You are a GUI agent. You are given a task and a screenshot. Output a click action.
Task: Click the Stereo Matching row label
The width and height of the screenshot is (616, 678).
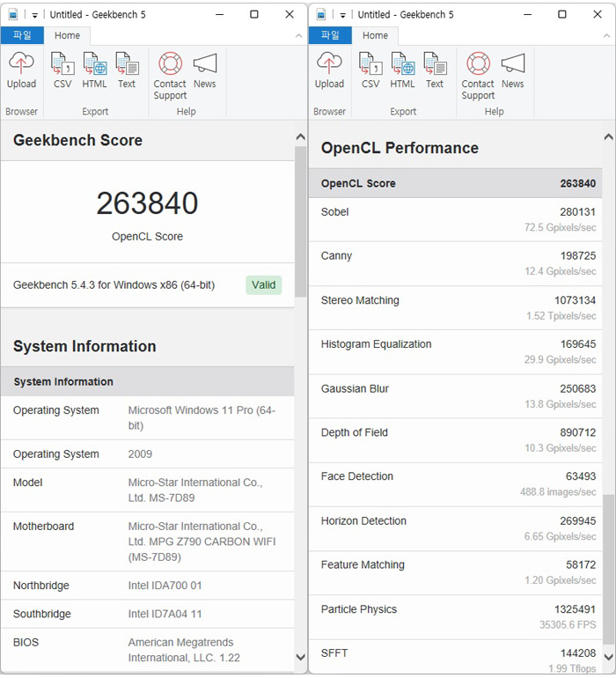(x=360, y=300)
